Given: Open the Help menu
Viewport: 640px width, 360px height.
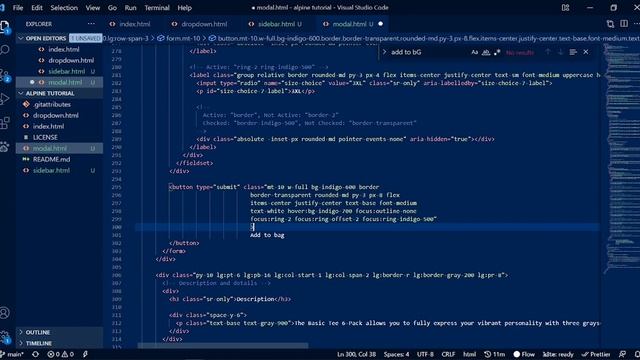Looking at the screenshot, I should point(184,7).
